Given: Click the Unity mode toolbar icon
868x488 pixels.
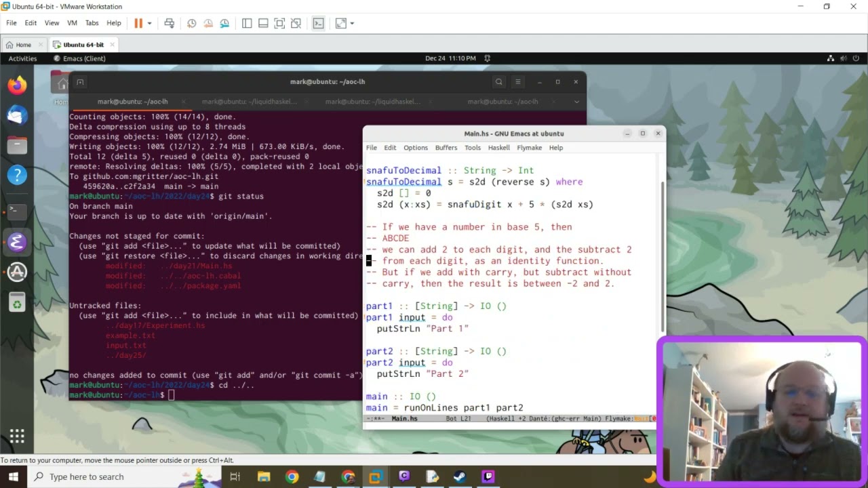Looking at the screenshot, I should coord(296,23).
